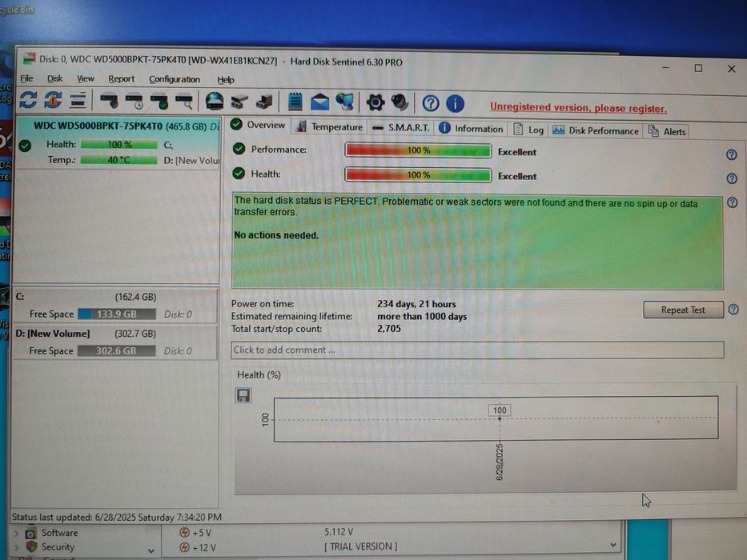Click help icon beside Health bar
The width and height of the screenshot is (747, 560).
(x=732, y=178)
